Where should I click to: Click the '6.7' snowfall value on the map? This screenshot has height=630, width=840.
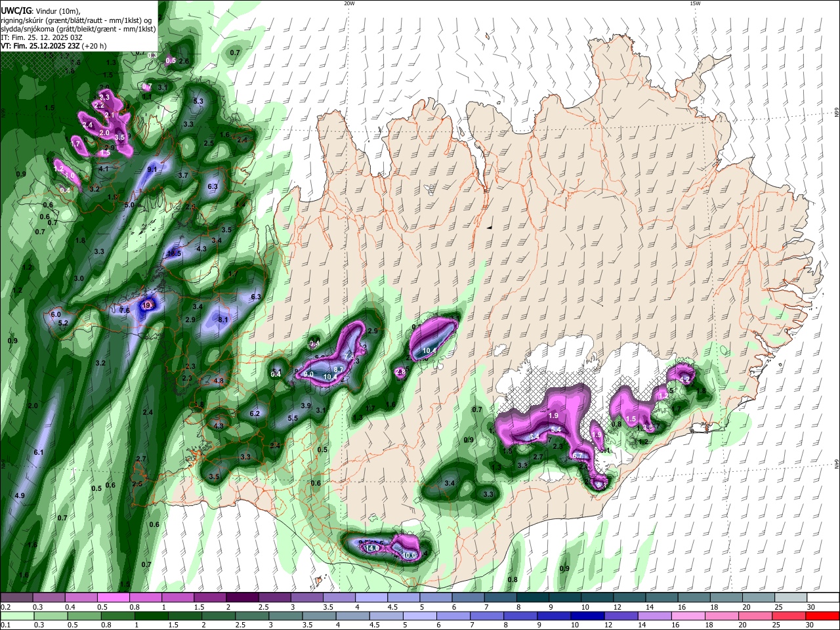coord(577,455)
